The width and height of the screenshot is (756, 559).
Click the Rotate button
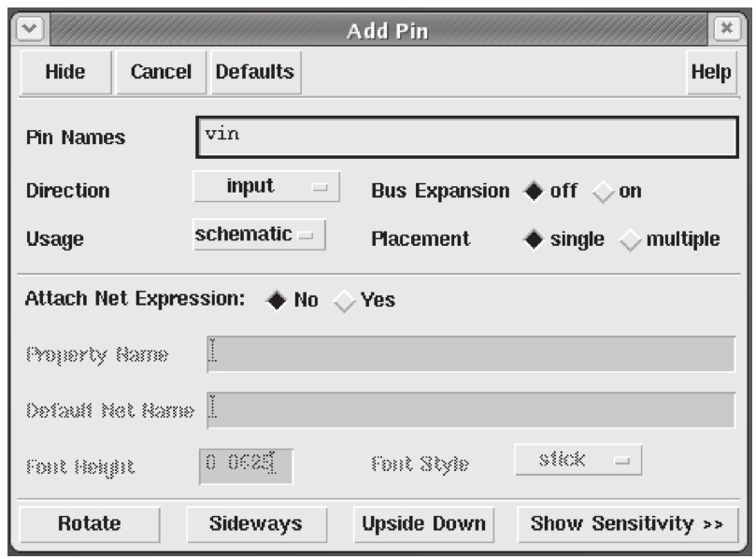pos(89,524)
